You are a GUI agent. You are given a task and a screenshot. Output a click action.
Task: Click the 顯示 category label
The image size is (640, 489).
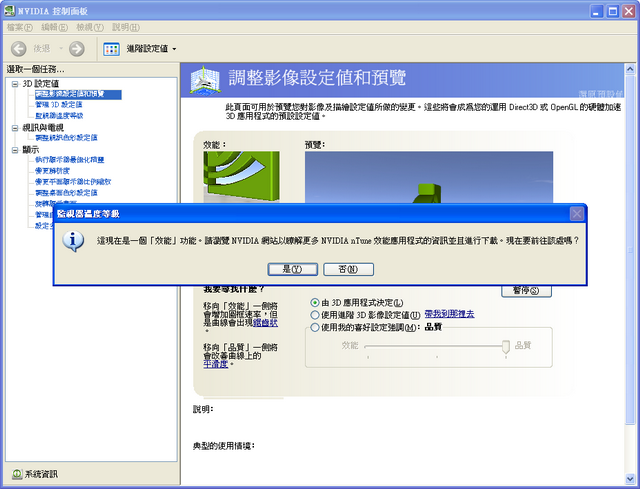(x=31, y=150)
